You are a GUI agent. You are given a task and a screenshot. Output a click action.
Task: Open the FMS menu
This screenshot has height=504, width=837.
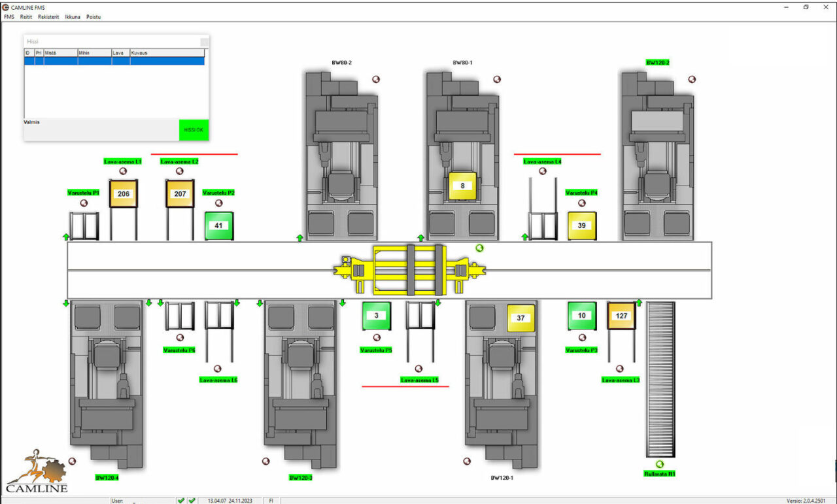(x=9, y=17)
